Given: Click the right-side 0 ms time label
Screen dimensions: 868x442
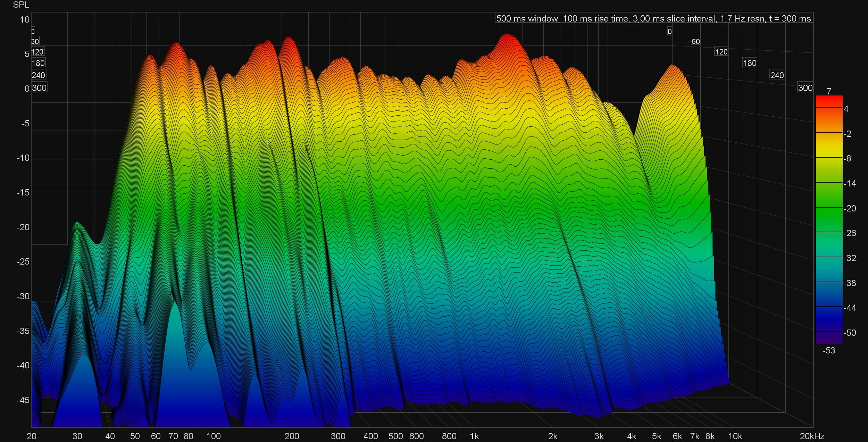Looking at the screenshot, I should coord(669,32).
